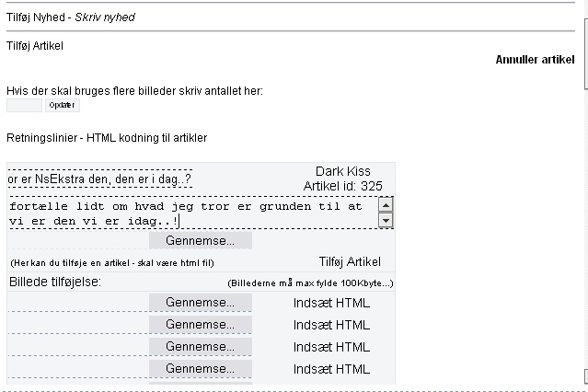Click the textarea scroll up arrow
The height and width of the screenshot is (392, 588).
386,204
